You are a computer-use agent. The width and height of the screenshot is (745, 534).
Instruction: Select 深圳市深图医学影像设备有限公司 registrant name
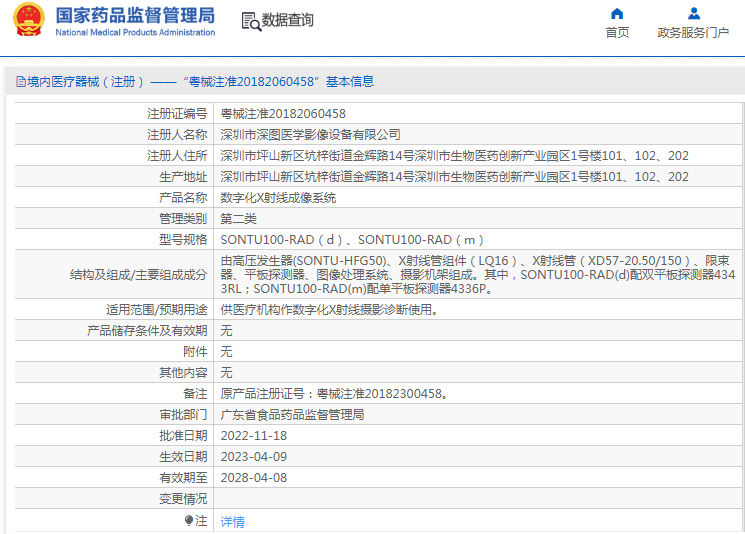click(310, 134)
